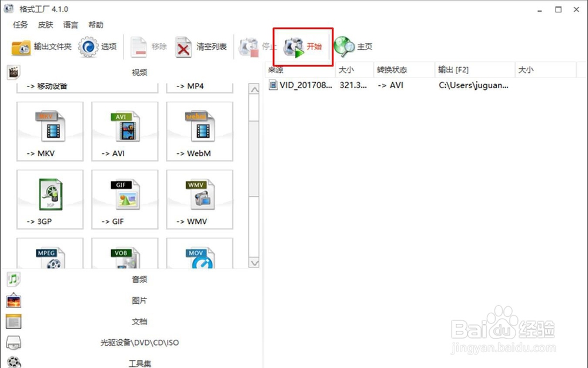Choose the AVI video format icon
The height and width of the screenshot is (368, 588).
[x=125, y=131]
